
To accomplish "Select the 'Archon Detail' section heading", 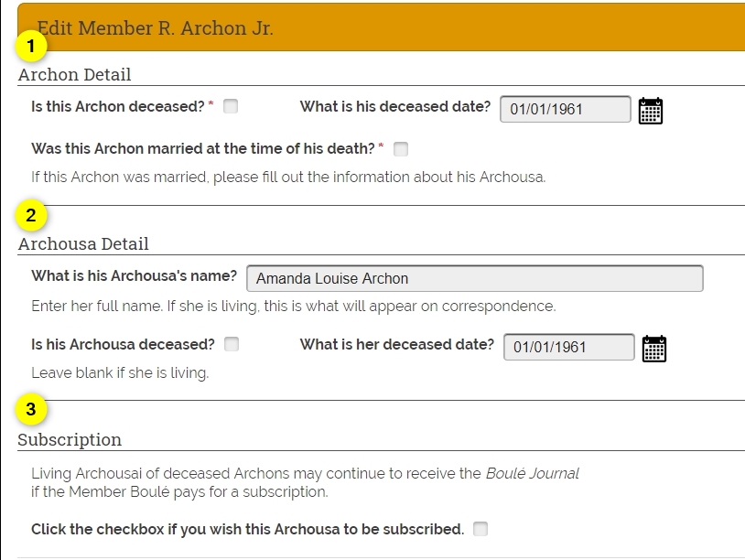I will (75, 74).
